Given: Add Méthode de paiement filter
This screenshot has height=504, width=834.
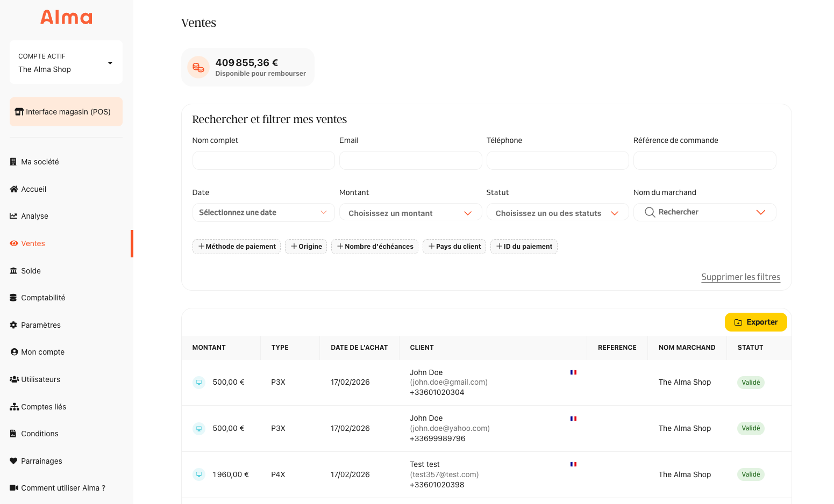Looking at the screenshot, I should 237,247.
